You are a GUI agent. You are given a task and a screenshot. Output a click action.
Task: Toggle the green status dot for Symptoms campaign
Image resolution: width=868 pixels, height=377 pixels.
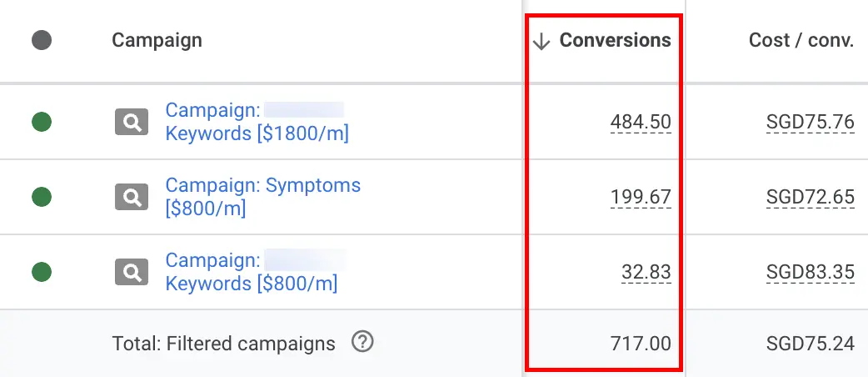pos(42,198)
